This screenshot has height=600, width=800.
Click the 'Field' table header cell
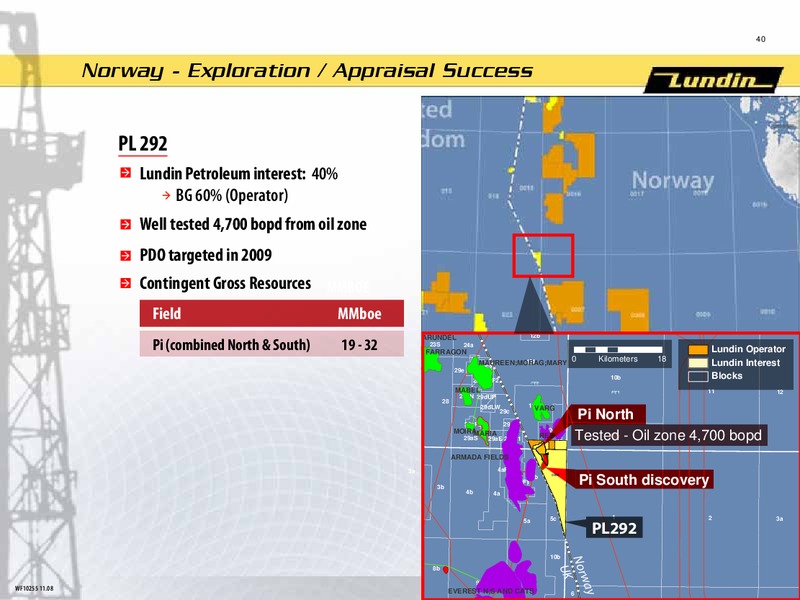point(167,313)
